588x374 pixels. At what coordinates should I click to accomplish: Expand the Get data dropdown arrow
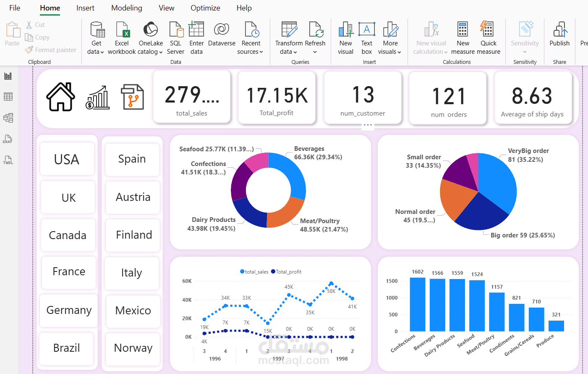pyautogui.click(x=102, y=52)
